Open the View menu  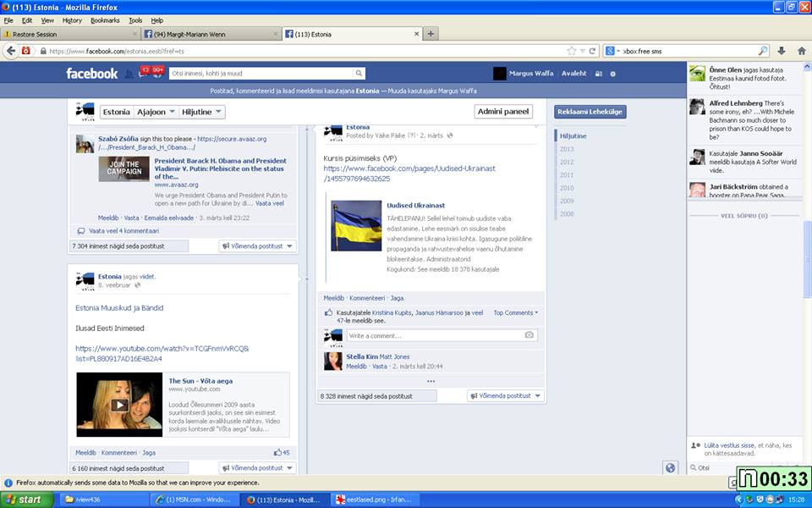point(47,20)
